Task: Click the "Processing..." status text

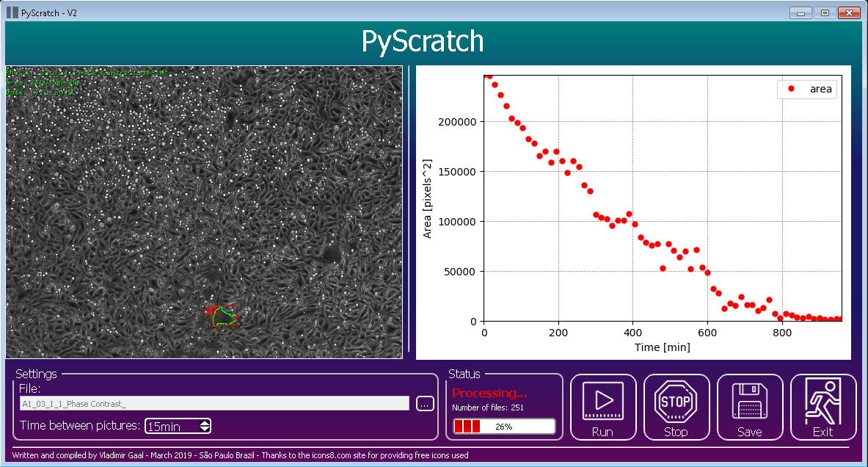Action: click(x=489, y=393)
